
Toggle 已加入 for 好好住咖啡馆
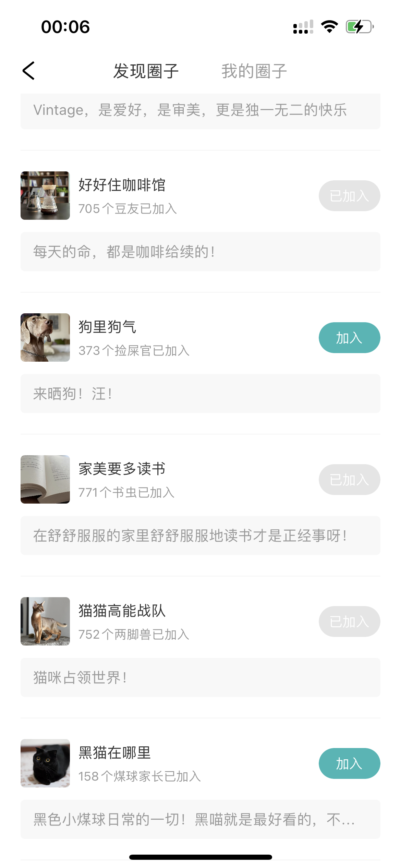pyautogui.click(x=349, y=196)
